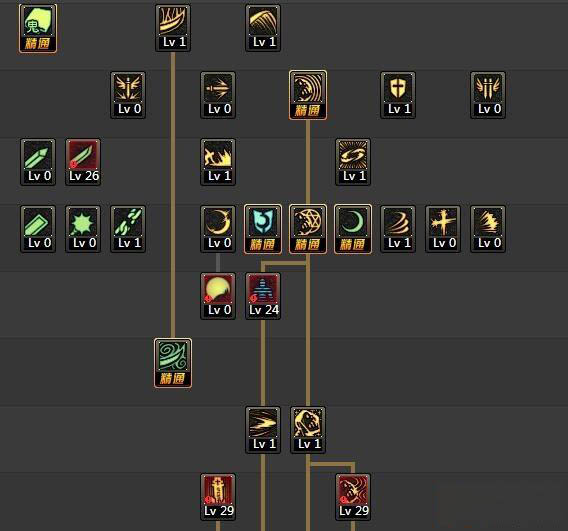Viewport: 568px width, 531px height.
Task: Select the golden shield cross skill at Lv 1
Action: coord(398,95)
